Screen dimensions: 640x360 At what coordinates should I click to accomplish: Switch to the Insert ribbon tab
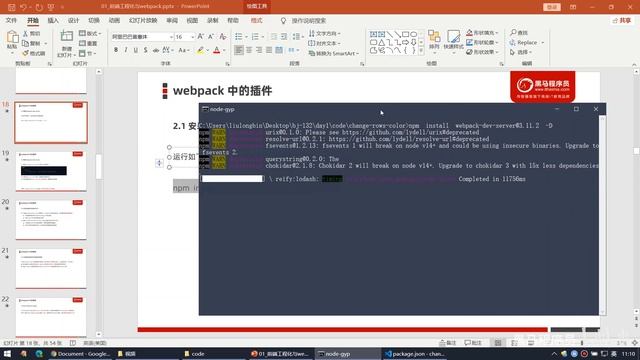tap(53, 20)
